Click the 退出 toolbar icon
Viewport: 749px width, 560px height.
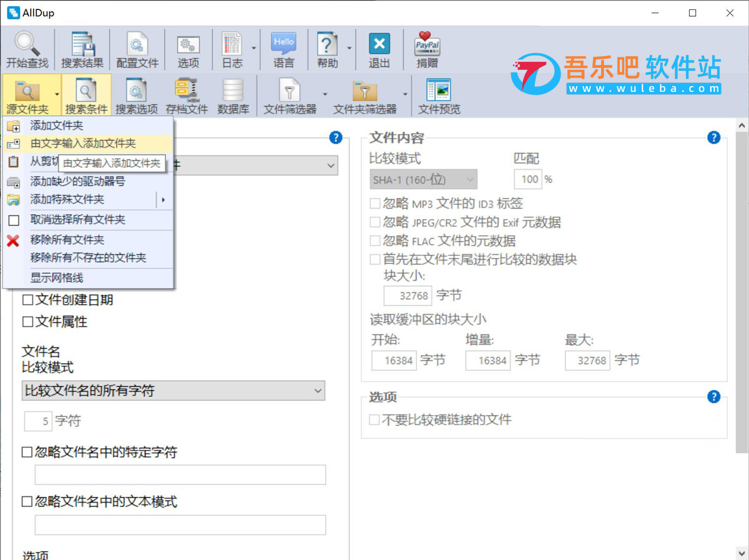379,45
